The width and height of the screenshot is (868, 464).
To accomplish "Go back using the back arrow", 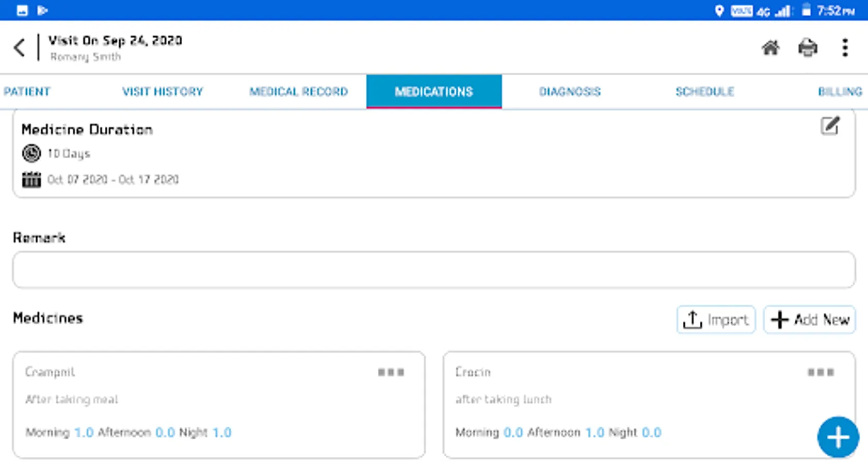I will tap(20, 48).
